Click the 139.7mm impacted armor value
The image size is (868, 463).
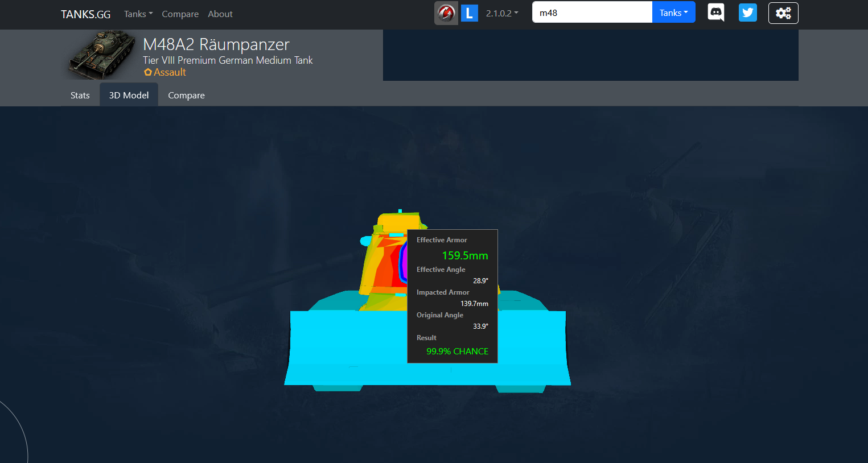click(x=475, y=304)
